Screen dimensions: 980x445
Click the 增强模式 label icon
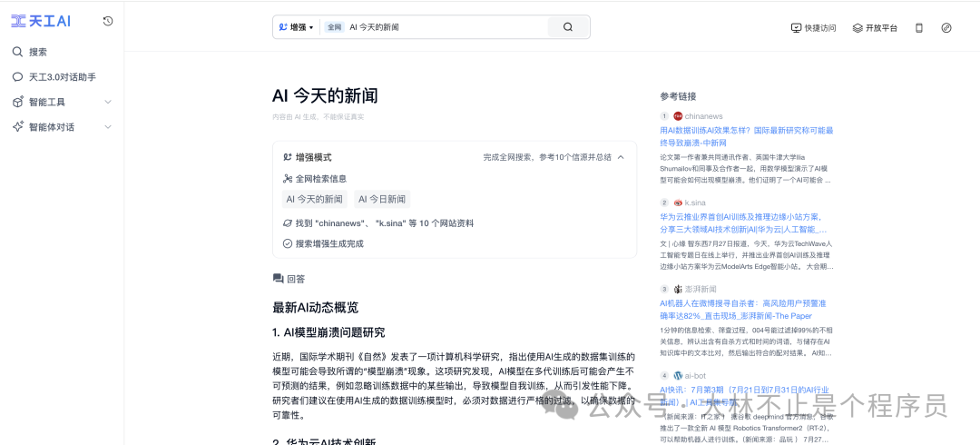pos(288,157)
